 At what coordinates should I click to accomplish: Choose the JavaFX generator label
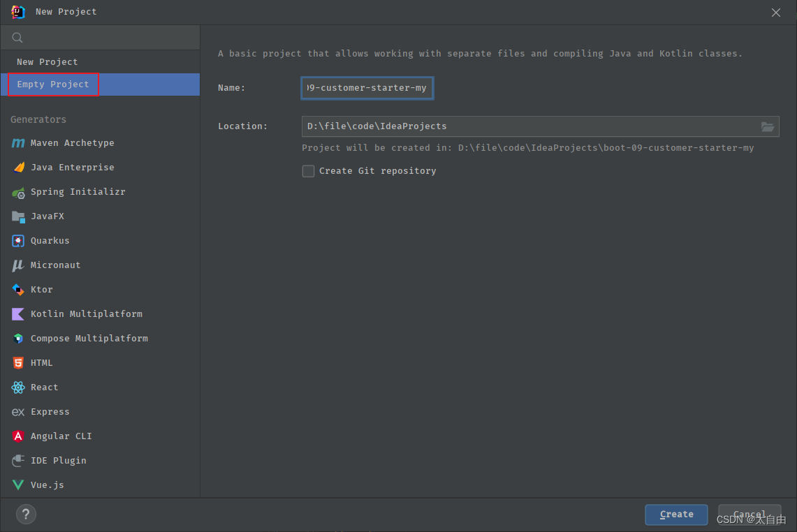click(x=47, y=216)
